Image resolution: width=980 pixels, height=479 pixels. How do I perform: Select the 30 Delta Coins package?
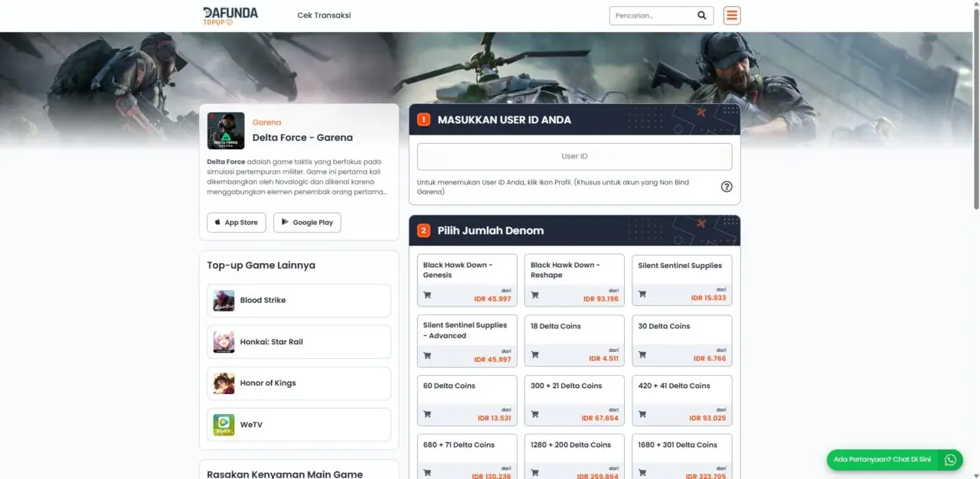point(682,341)
